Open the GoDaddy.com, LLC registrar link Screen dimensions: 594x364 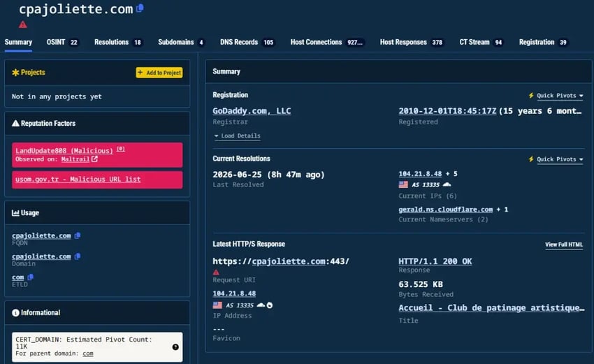click(x=252, y=111)
